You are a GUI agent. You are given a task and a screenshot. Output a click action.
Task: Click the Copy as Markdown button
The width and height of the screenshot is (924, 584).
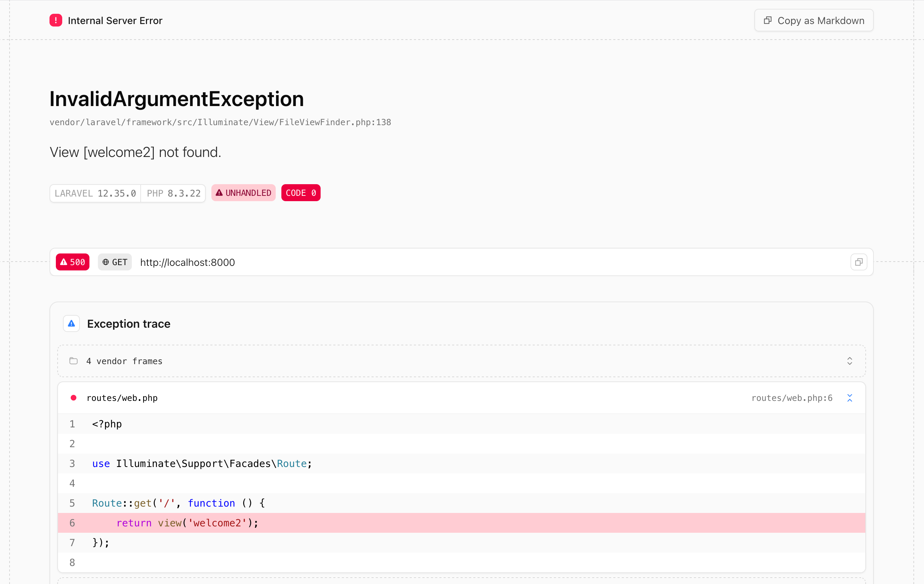[x=813, y=21]
